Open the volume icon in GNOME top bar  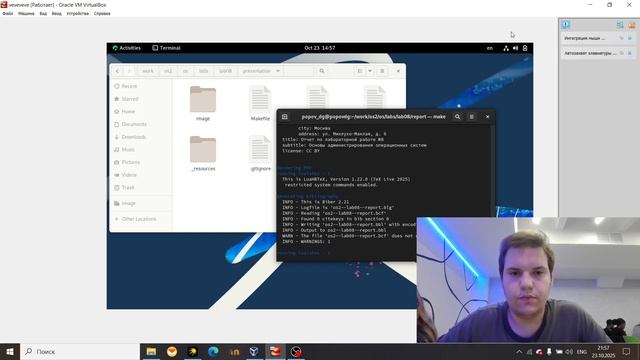(x=515, y=48)
